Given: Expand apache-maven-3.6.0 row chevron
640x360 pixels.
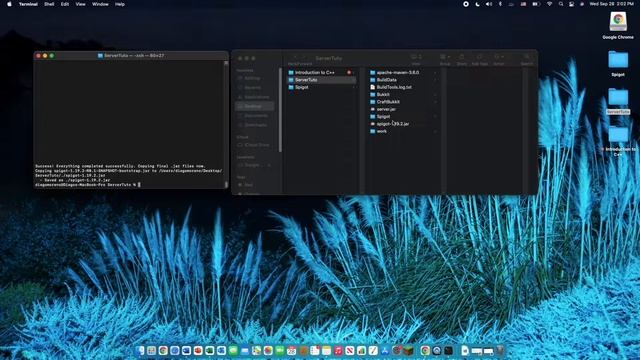Looking at the screenshot, I should 435,73.
